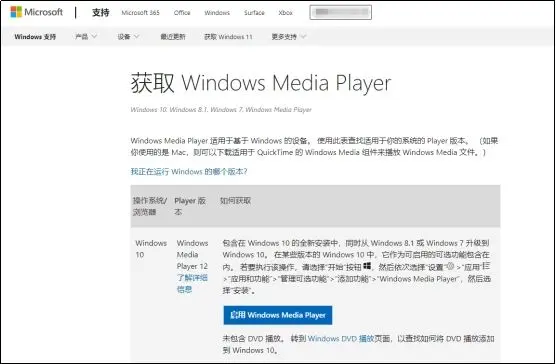
Task: Expand the 产品 dropdown menu
Action: (x=86, y=37)
